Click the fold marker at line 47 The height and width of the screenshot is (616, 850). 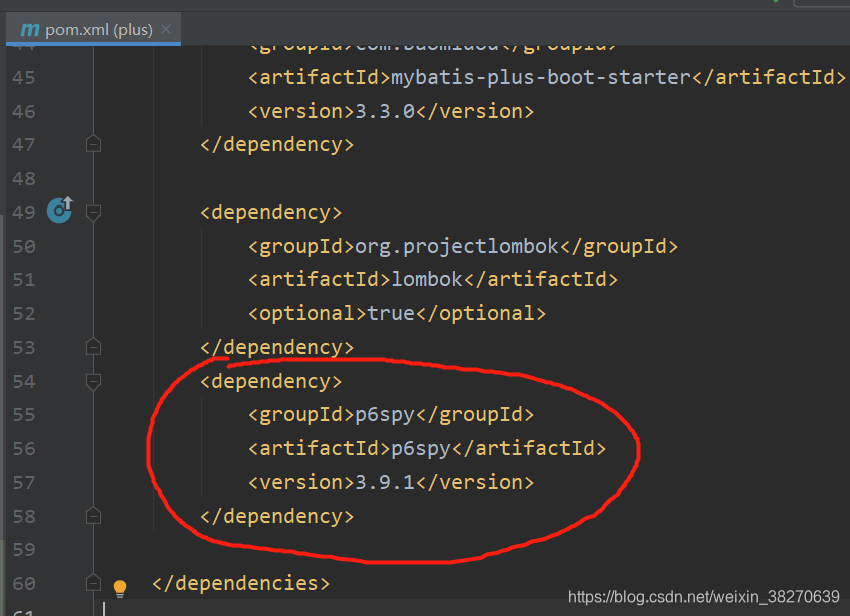coord(93,144)
